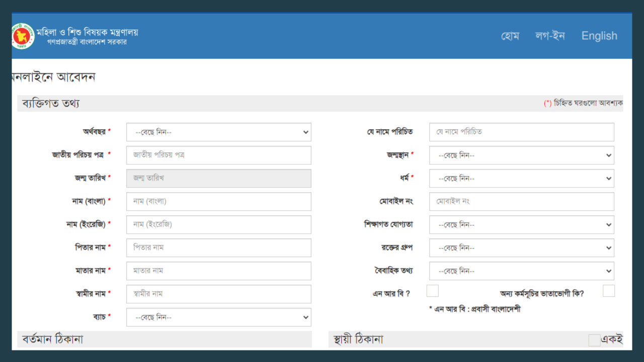Image resolution: width=644 pixels, height=362 pixels.
Task: Enable the একই checkbox for permanent address
Action: [x=594, y=340]
